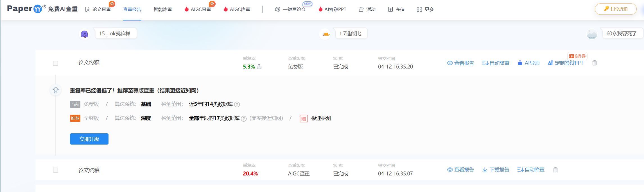The width and height of the screenshot is (644, 192).
Task: Click the 6折券 coupon badge
Action: (577, 56)
